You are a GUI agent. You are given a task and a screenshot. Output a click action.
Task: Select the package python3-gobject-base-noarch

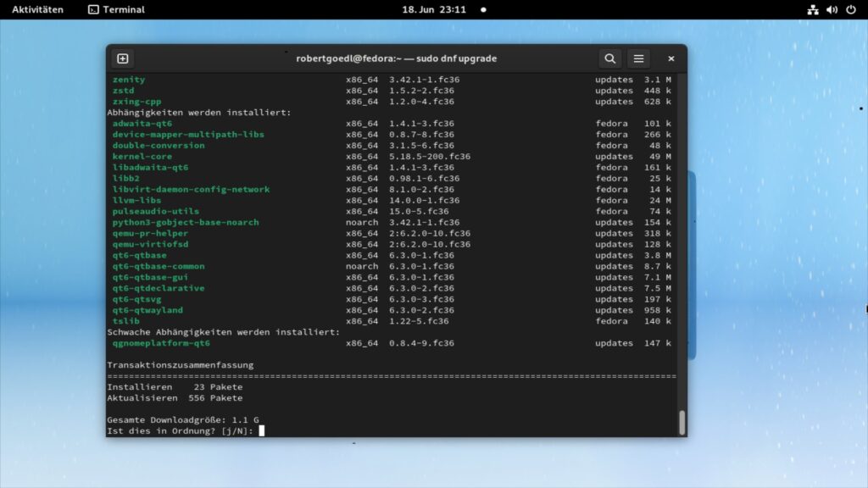pyautogui.click(x=186, y=223)
